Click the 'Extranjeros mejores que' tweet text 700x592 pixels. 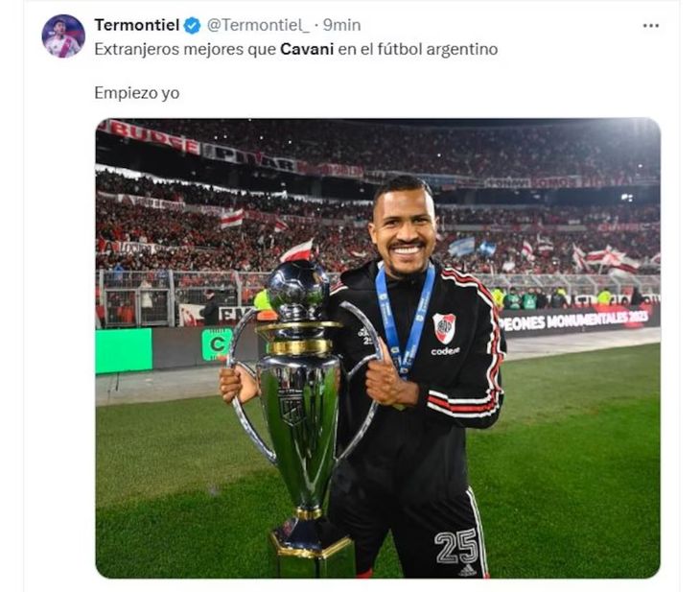click(185, 49)
